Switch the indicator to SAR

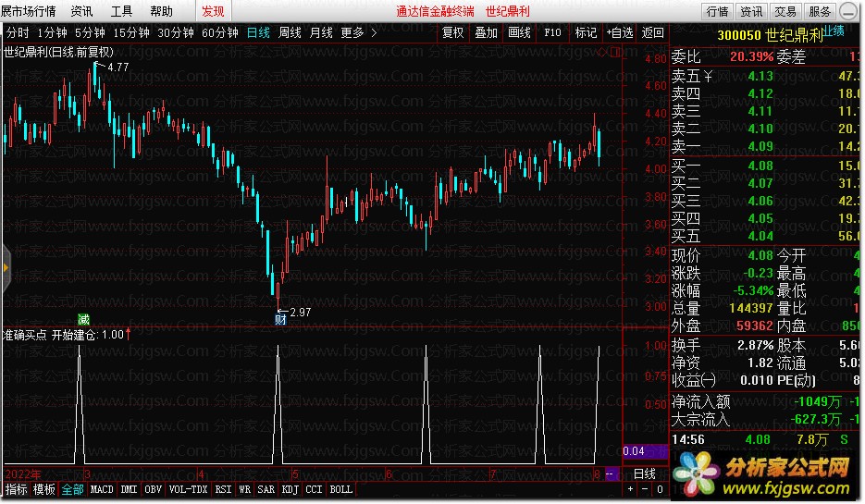(266, 489)
